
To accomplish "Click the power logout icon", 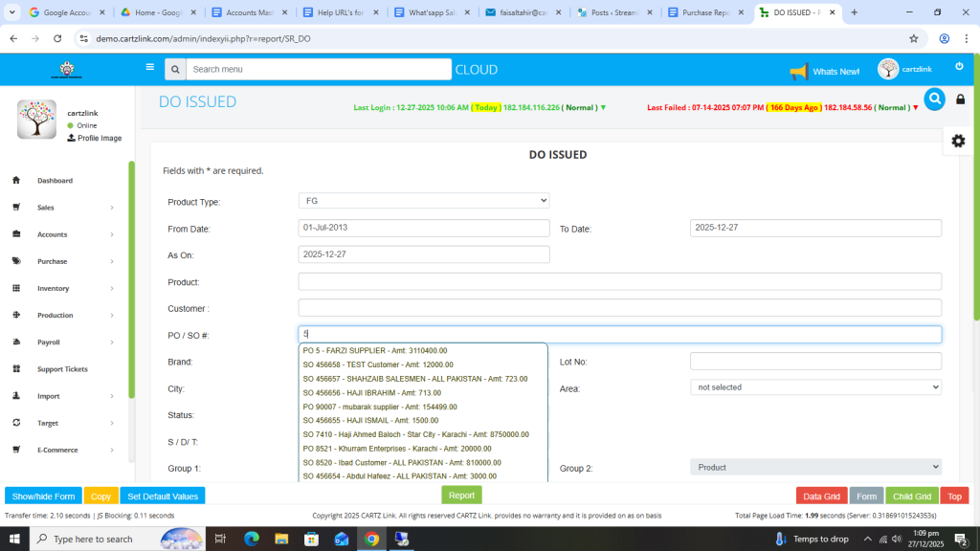I will (x=959, y=66).
